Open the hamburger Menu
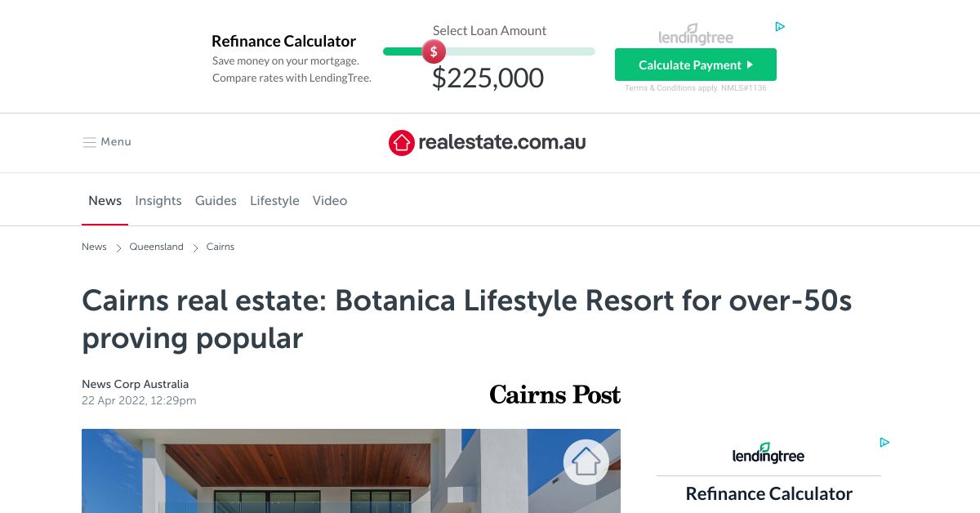980x513 pixels. click(106, 141)
